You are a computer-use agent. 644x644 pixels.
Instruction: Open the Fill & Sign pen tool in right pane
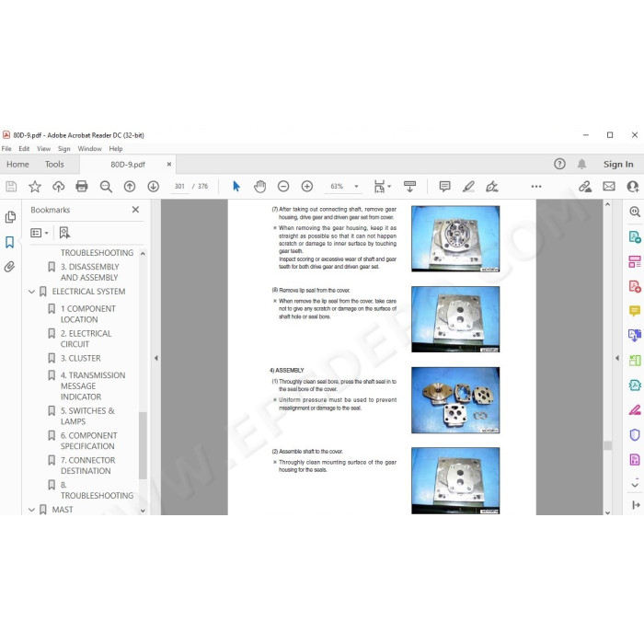pos(635,410)
